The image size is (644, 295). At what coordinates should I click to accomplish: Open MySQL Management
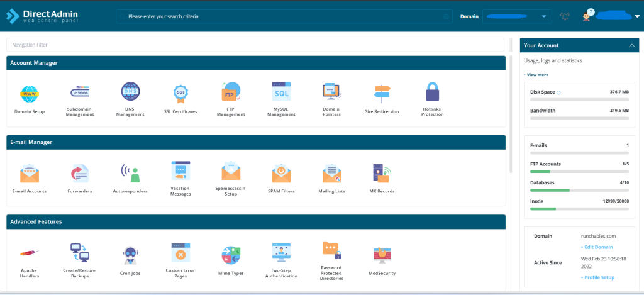point(281,92)
